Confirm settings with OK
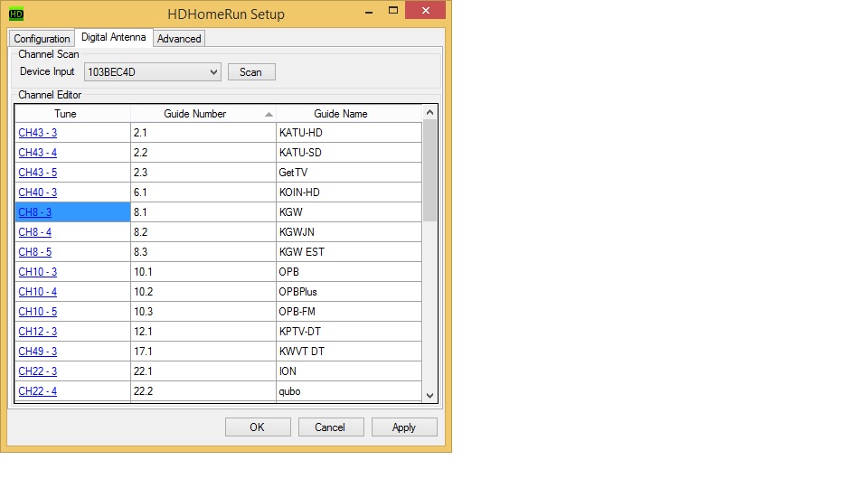The height and width of the screenshot is (488, 868). point(258,427)
